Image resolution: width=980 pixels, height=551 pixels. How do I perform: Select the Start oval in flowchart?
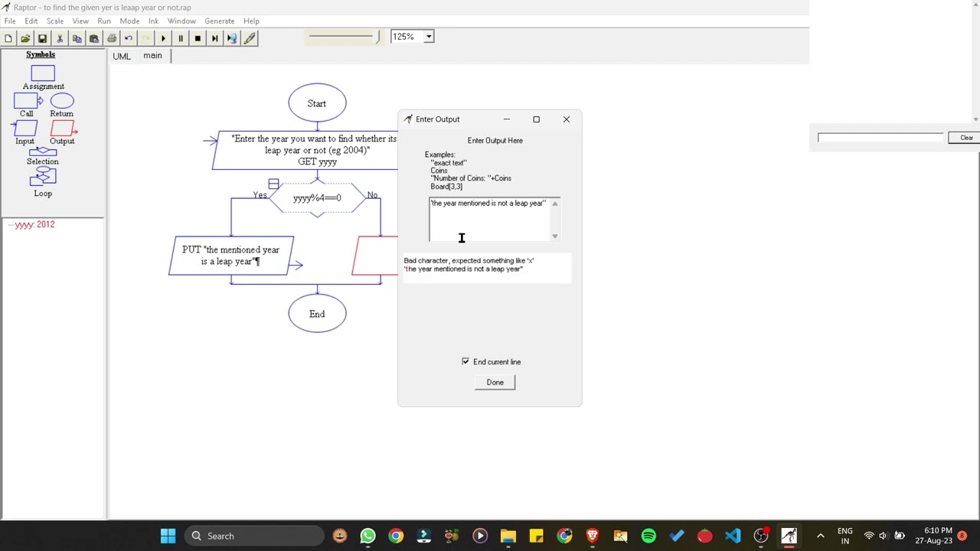(x=317, y=103)
